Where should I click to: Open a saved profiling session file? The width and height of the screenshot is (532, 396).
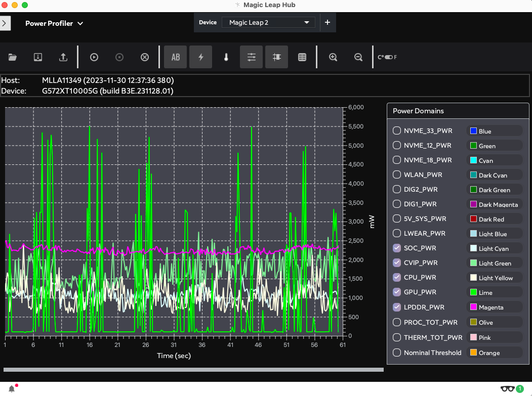[x=12, y=57]
